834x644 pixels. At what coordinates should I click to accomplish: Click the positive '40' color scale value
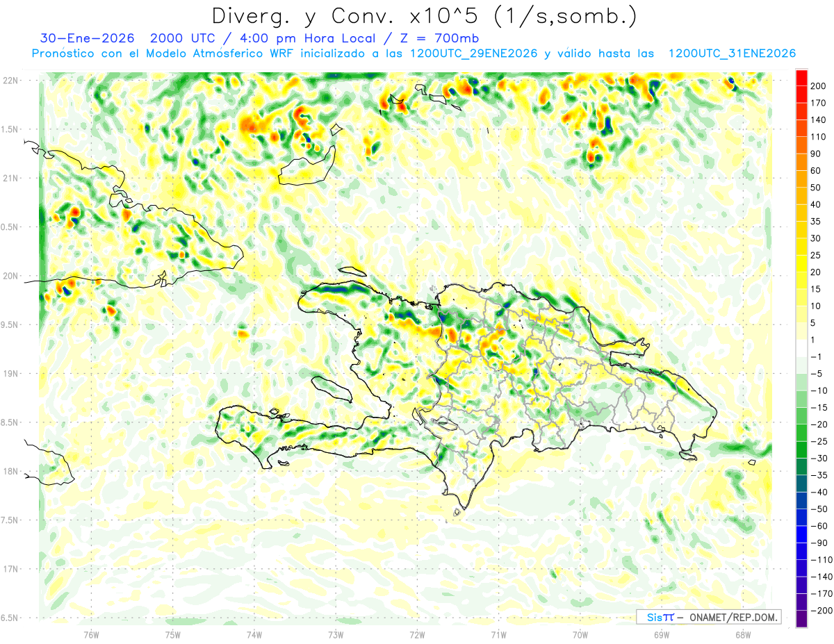[x=816, y=204]
